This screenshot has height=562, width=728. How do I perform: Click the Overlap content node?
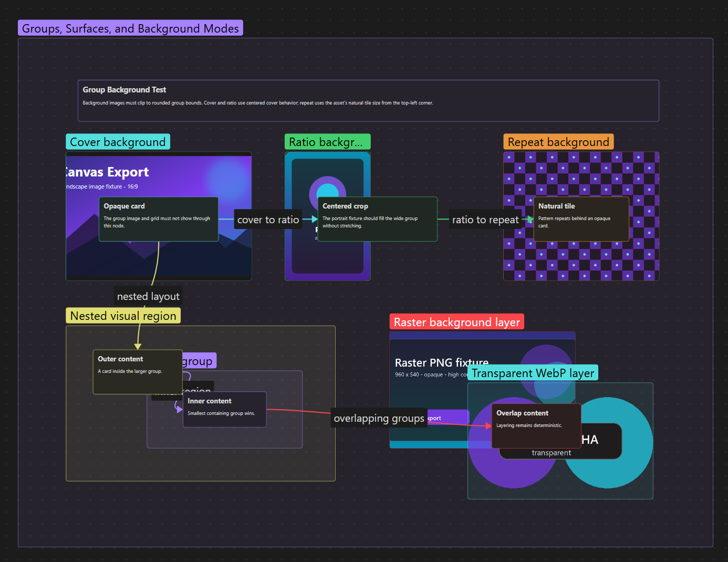536,425
